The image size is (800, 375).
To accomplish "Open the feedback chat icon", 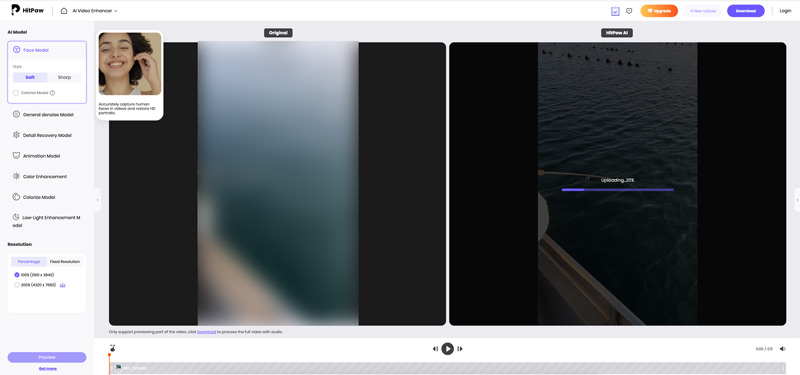I will 629,11.
